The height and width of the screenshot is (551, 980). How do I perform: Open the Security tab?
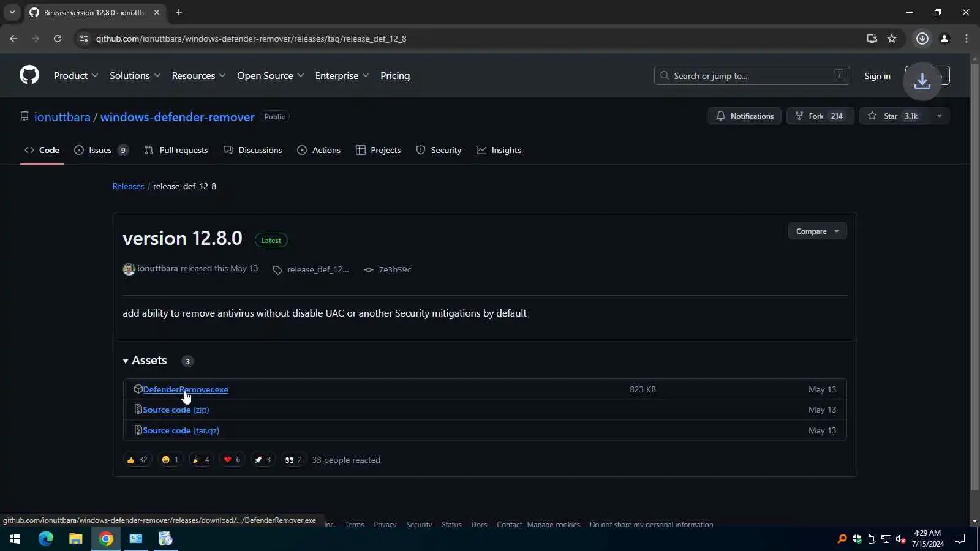pyautogui.click(x=439, y=150)
